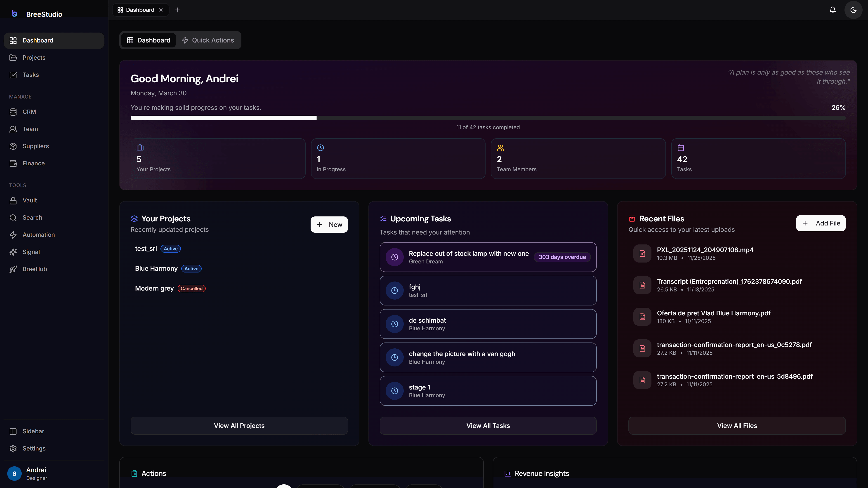The height and width of the screenshot is (488, 868).
Task: Open the fghj task
Action: 488,291
